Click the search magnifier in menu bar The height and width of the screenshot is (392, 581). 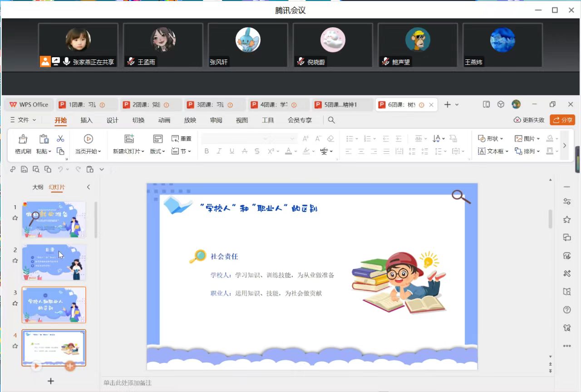pos(331,120)
